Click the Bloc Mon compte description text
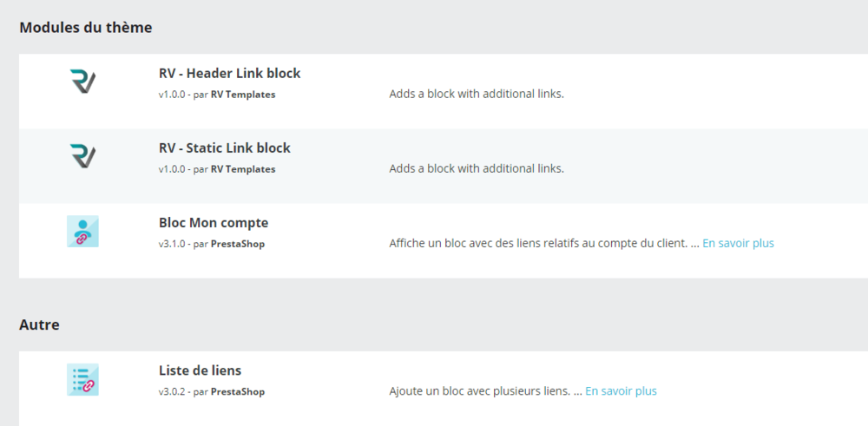This screenshot has height=426, width=868. pyautogui.click(x=538, y=244)
